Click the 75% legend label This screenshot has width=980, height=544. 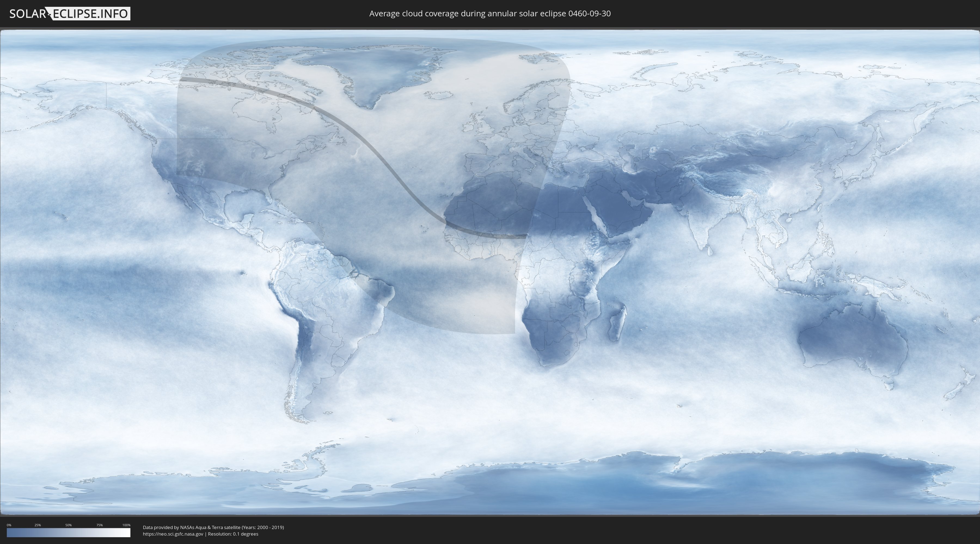[99, 525]
